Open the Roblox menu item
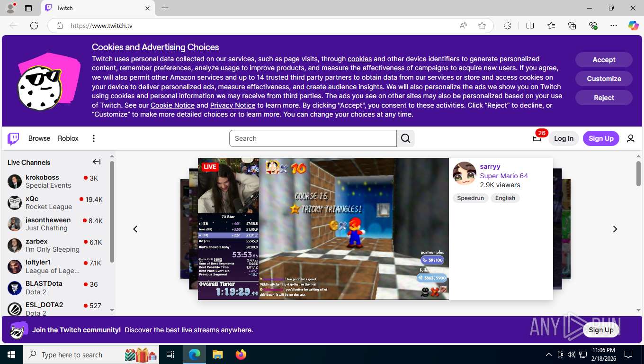Viewport: 644px width, 364px height. [68, 138]
